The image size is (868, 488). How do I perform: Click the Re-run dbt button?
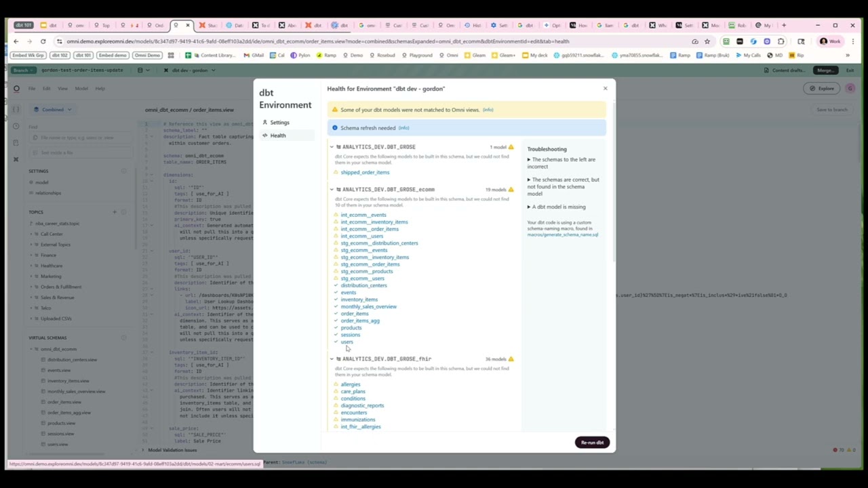pyautogui.click(x=592, y=443)
